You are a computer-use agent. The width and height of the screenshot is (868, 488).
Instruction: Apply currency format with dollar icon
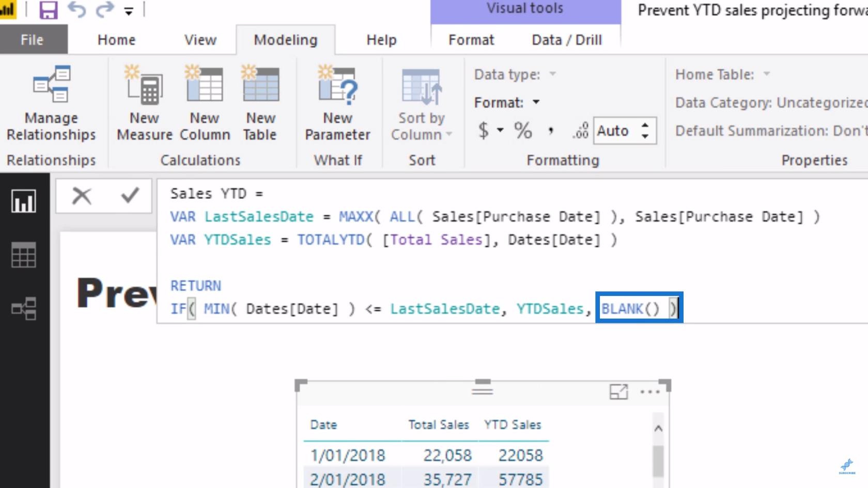(483, 131)
